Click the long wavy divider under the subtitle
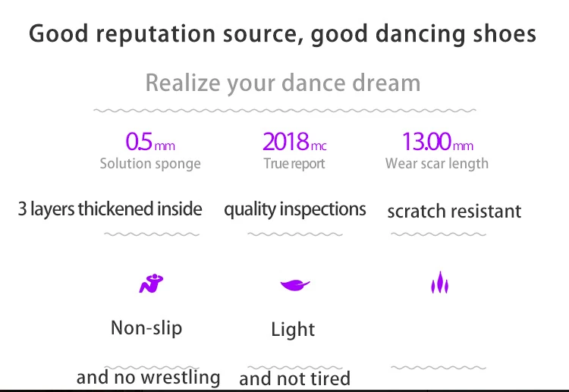The height and width of the screenshot is (392, 569). click(x=284, y=110)
